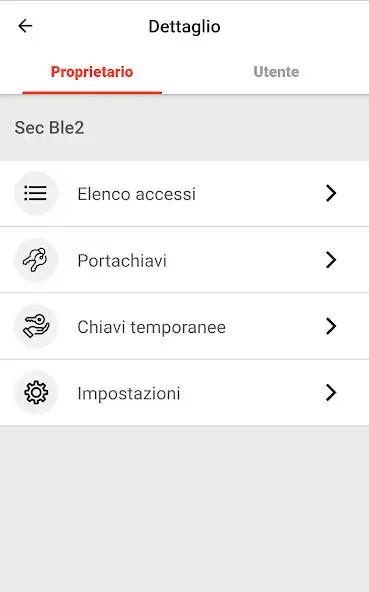Open the Impostazioni text entry

[x=129, y=393]
